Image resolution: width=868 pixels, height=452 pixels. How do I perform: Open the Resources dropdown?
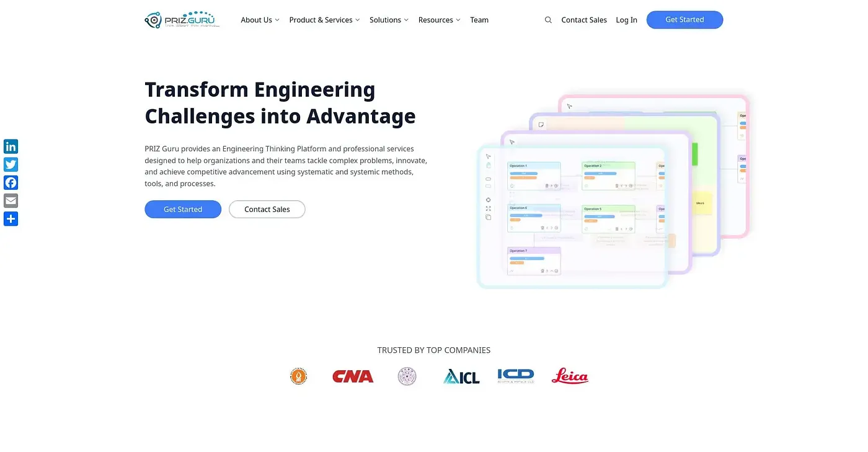(440, 20)
